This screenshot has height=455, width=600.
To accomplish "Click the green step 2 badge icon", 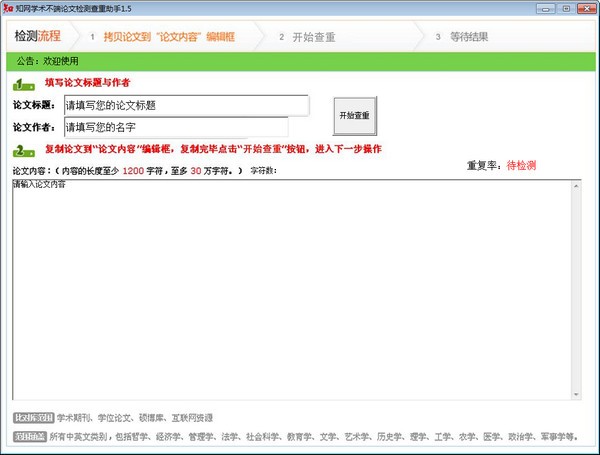I will (25, 151).
